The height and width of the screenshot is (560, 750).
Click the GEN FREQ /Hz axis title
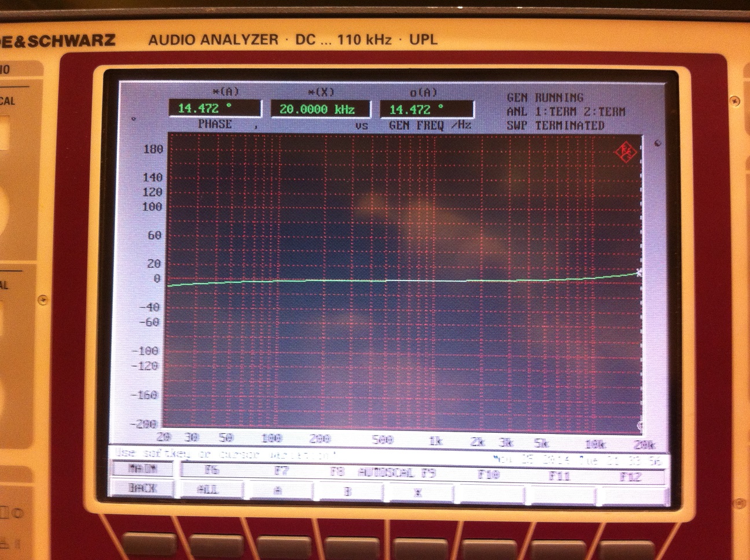[430, 125]
